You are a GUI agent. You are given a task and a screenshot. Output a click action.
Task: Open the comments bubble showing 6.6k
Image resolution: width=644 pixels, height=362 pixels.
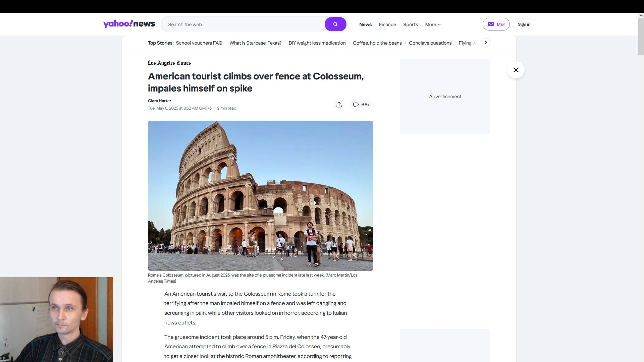tap(361, 105)
